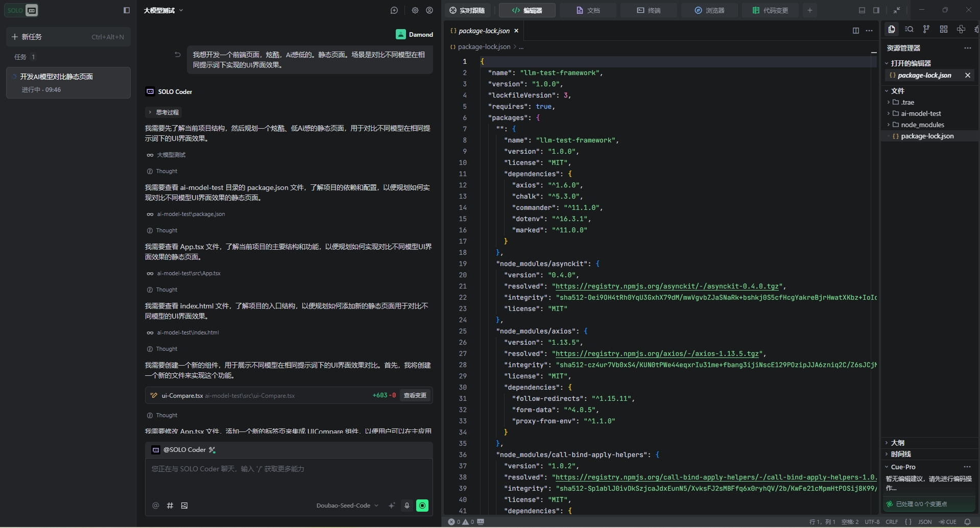This screenshot has width=980, height=528.
Task: Open the asynckit registry URL link
Action: [667, 286]
